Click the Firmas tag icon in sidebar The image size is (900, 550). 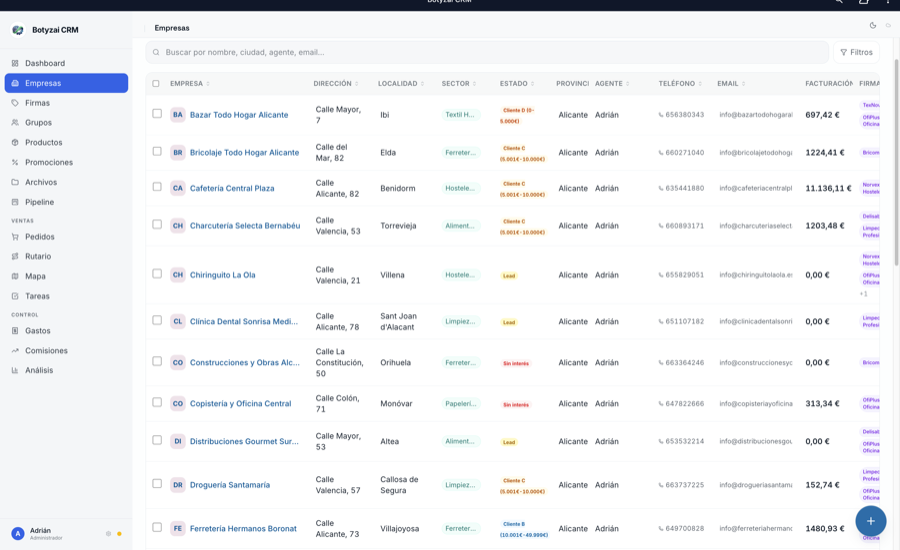pyautogui.click(x=15, y=103)
